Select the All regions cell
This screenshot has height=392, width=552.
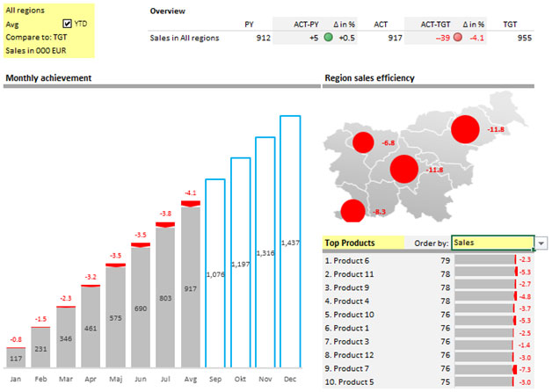[x=25, y=11]
